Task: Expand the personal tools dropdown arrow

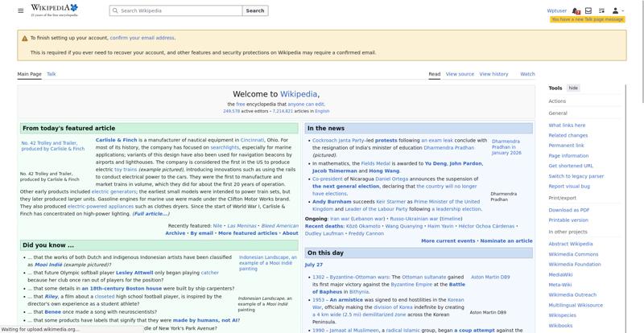Action: click(622, 11)
